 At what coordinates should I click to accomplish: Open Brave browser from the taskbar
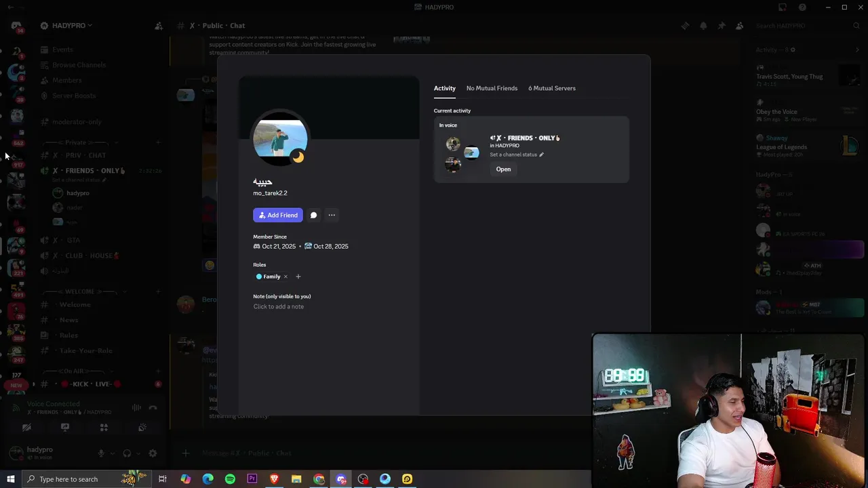[274, 479]
